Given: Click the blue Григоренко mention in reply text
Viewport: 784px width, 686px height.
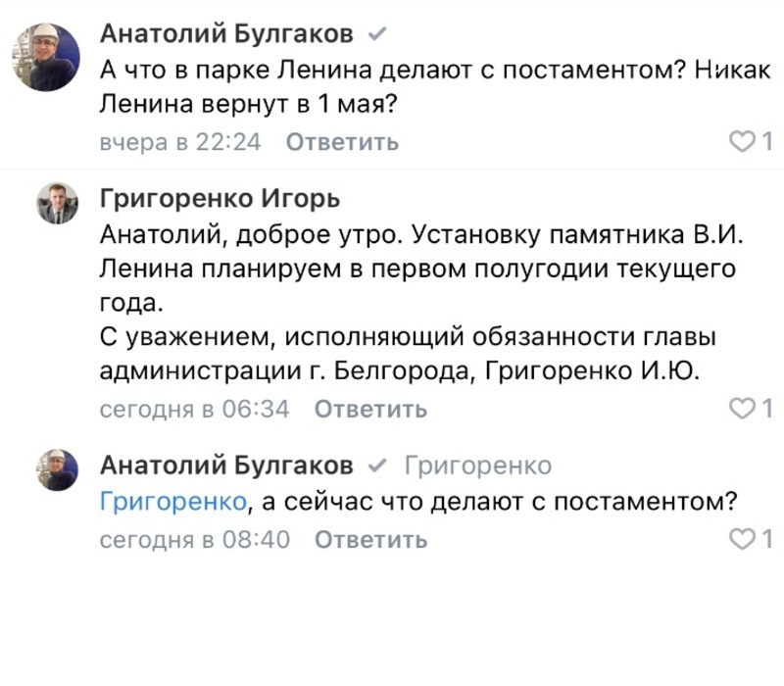Looking at the screenshot, I should point(173,501).
